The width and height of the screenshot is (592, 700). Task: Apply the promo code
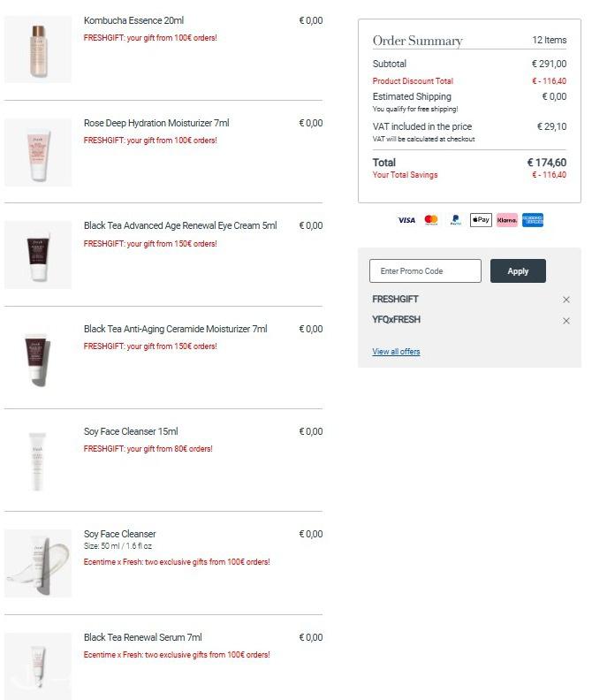[518, 271]
